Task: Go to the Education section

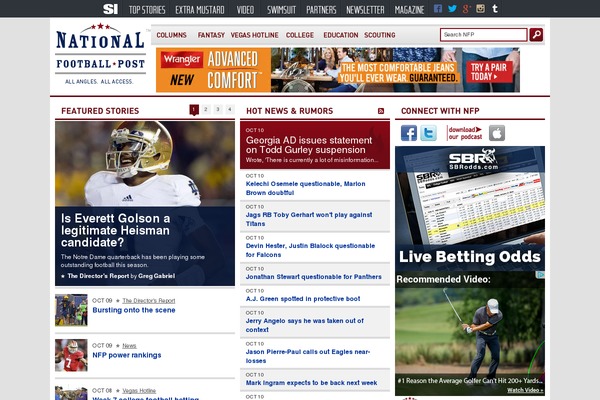Action: [341, 35]
